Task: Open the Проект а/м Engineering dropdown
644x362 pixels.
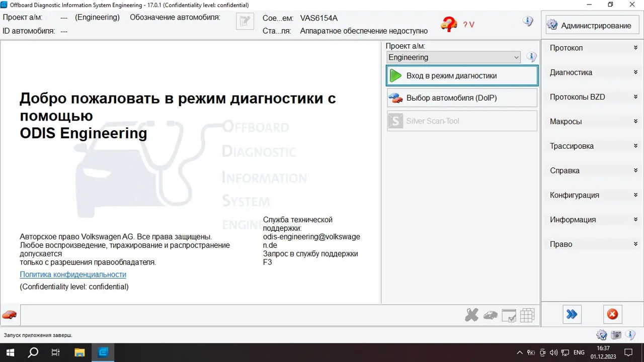Action: 453,57
